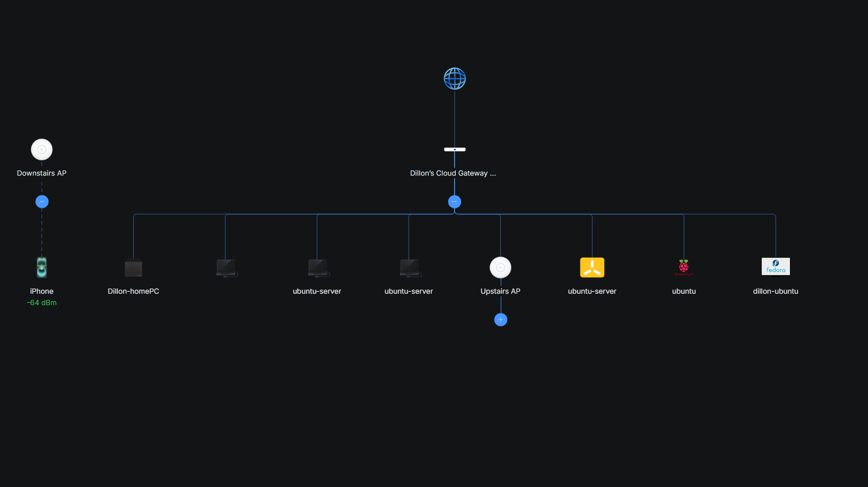Click the "iPhone" label
This screenshot has width=868, height=487.
tap(42, 291)
